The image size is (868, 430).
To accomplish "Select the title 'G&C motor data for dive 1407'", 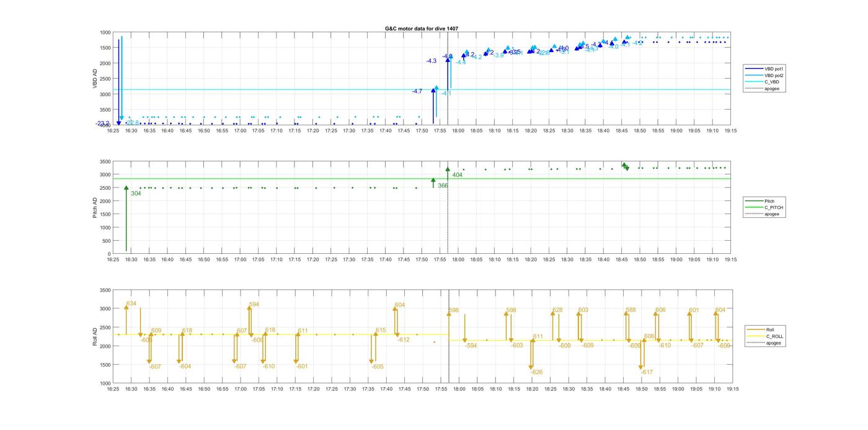I will click(422, 29).
